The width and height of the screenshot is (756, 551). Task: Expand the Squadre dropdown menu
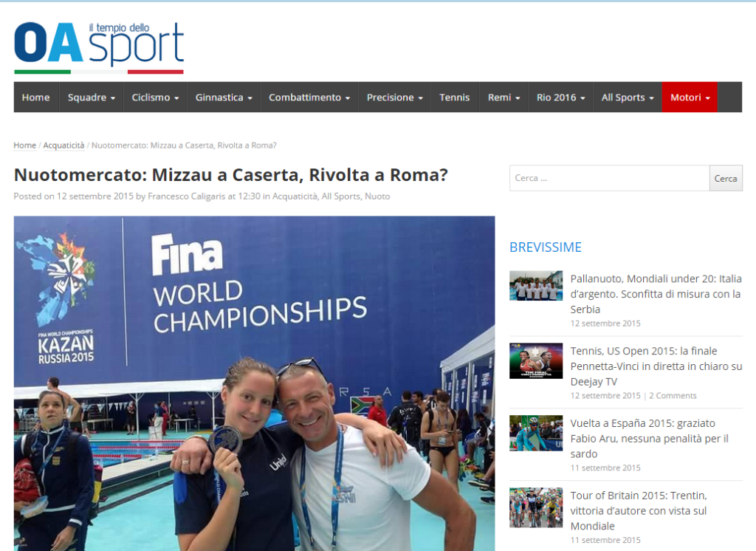click(x=91, y=97)
